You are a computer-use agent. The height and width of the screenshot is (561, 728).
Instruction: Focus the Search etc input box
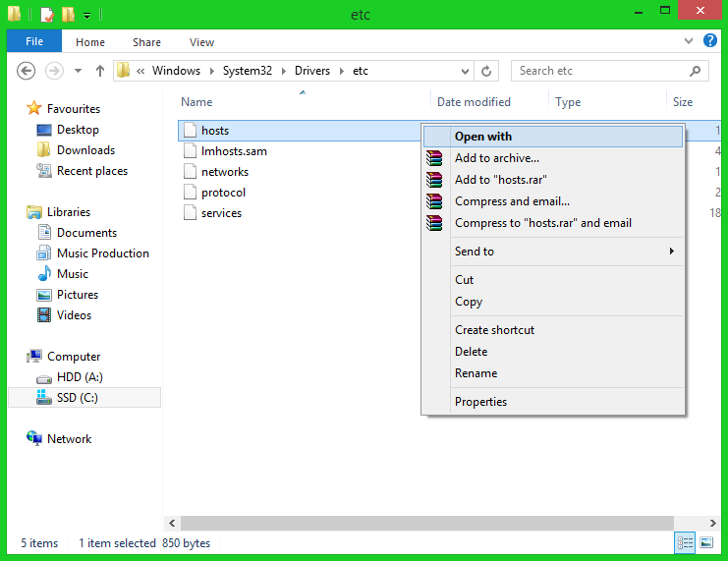609,71
